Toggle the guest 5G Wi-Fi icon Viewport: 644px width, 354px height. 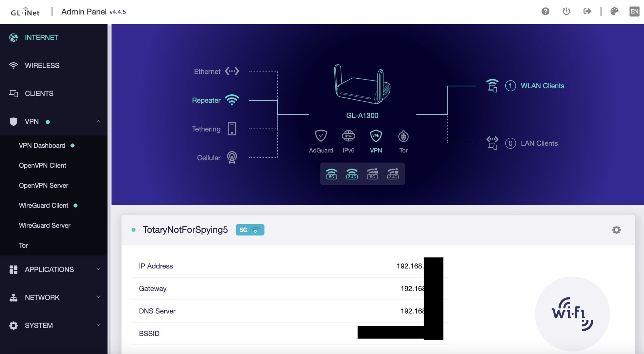372,174
